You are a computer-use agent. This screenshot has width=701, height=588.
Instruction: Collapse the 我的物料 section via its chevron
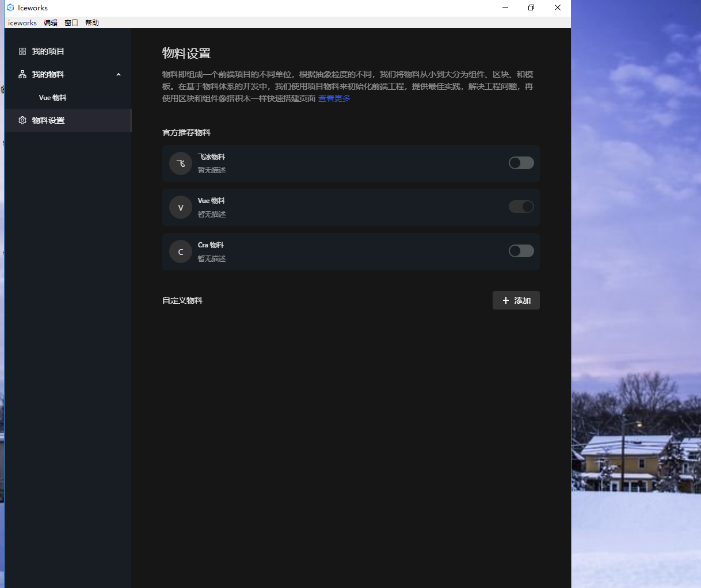pos(118,74)
